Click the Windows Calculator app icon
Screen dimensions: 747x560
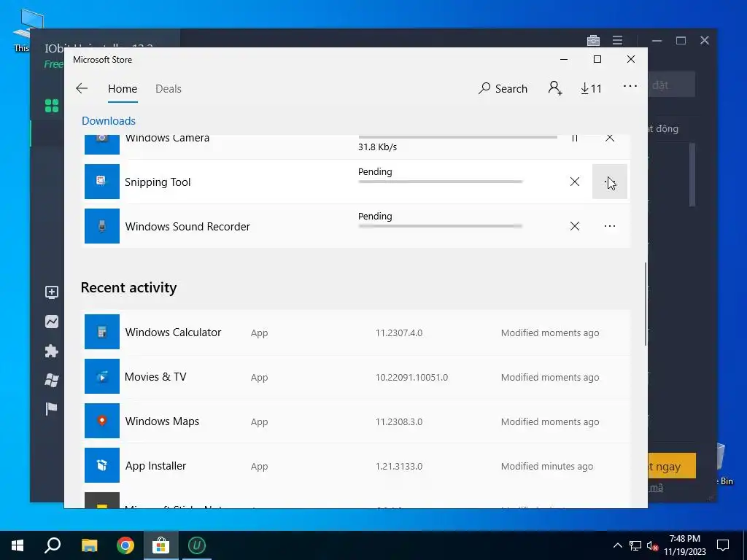coord(102,332)
